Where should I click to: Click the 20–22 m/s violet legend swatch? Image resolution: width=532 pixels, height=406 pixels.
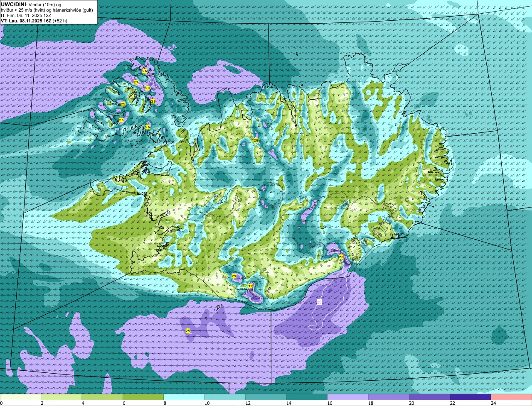coord(430,397)
